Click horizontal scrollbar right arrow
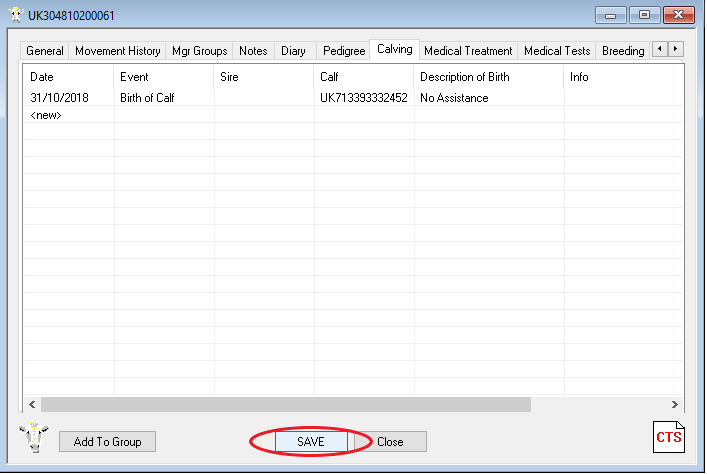 [x=676, y=404]
